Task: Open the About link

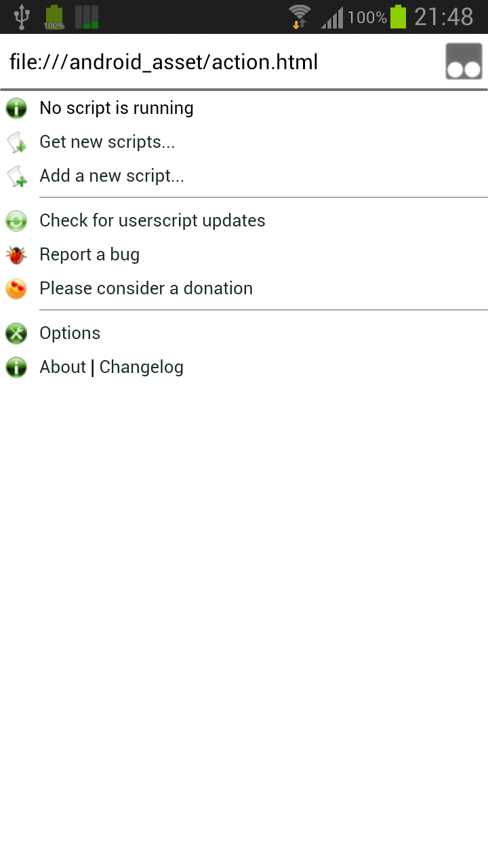Action: 63,368
